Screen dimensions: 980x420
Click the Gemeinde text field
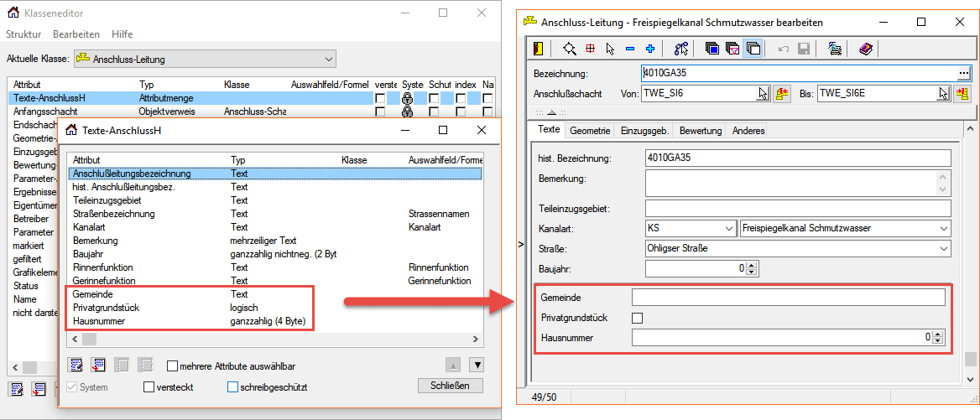788,298
